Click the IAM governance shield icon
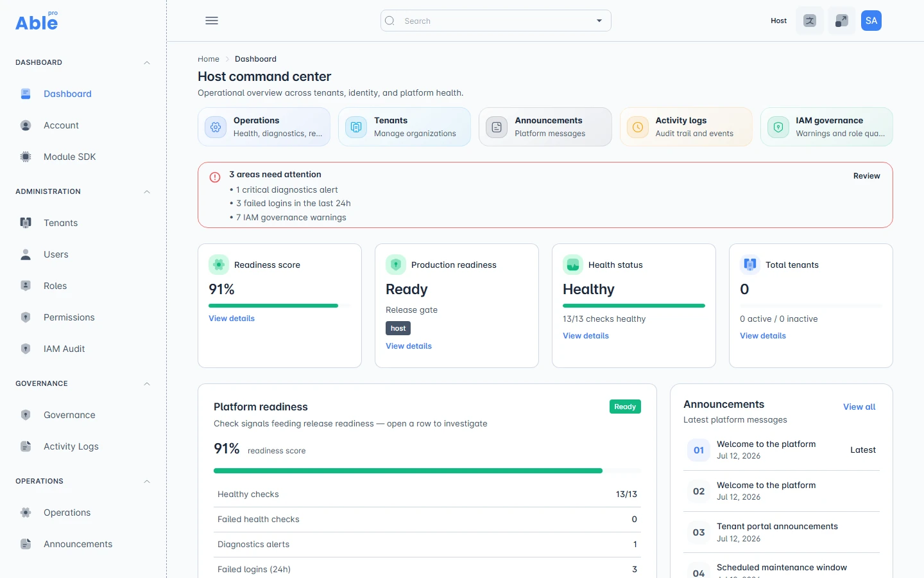Image resolution: width=924 pixels, height=578 pixels. click(778, 127)
